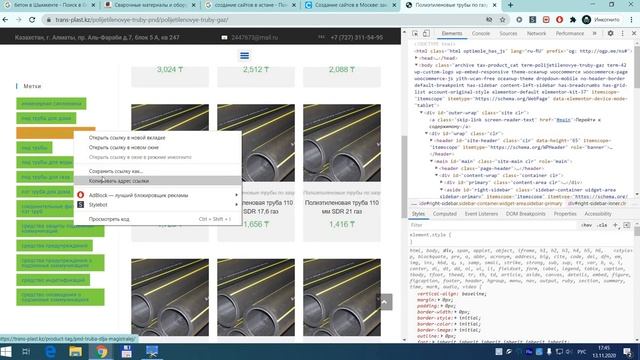Open the website hamburger menu

click(x=244, y=56)
